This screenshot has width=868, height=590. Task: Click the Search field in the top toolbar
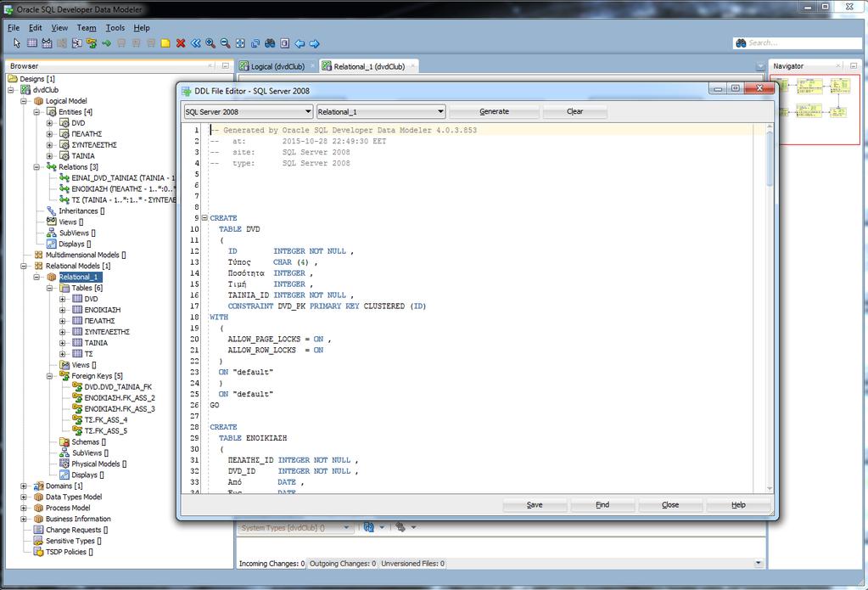[797, 42]
